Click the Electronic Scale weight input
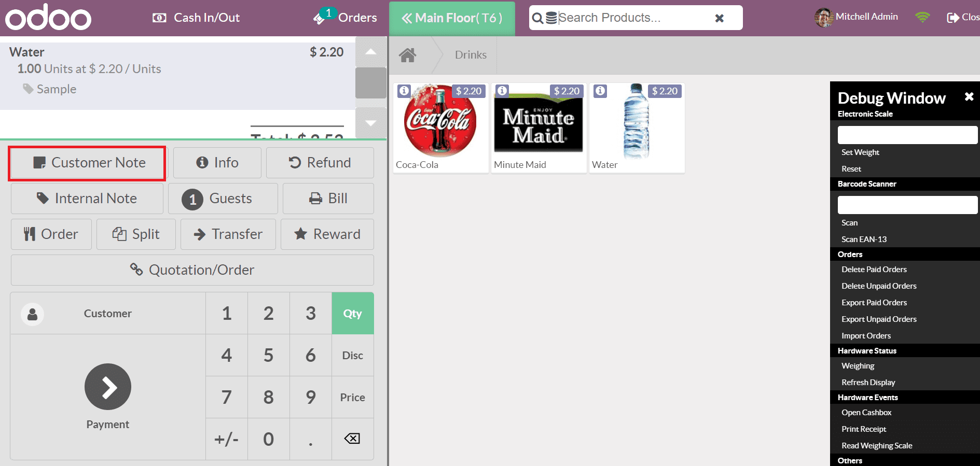The height and width of the screenshot is (466, 980). point(907,135)
